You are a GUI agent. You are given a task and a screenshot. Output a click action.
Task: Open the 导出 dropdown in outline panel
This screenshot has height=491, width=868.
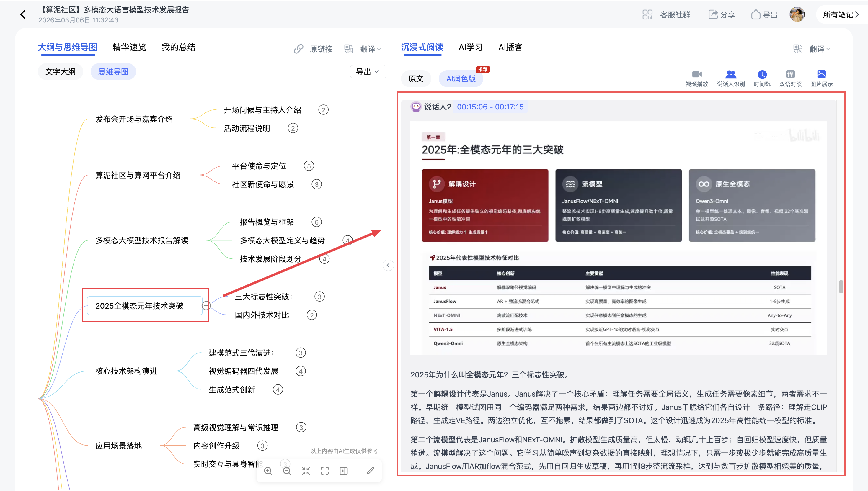pos(368,71)
